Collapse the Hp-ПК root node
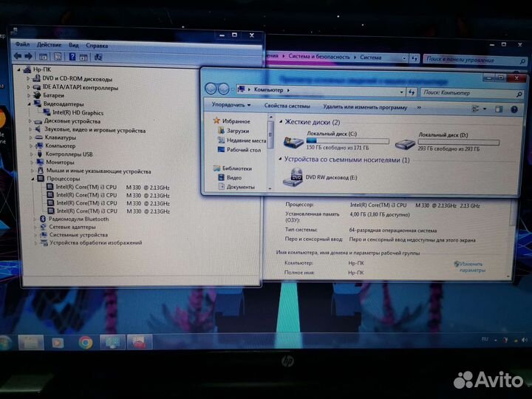Image resolution: width=532 pixels, height=399 pixels. (x=19, y=70)
